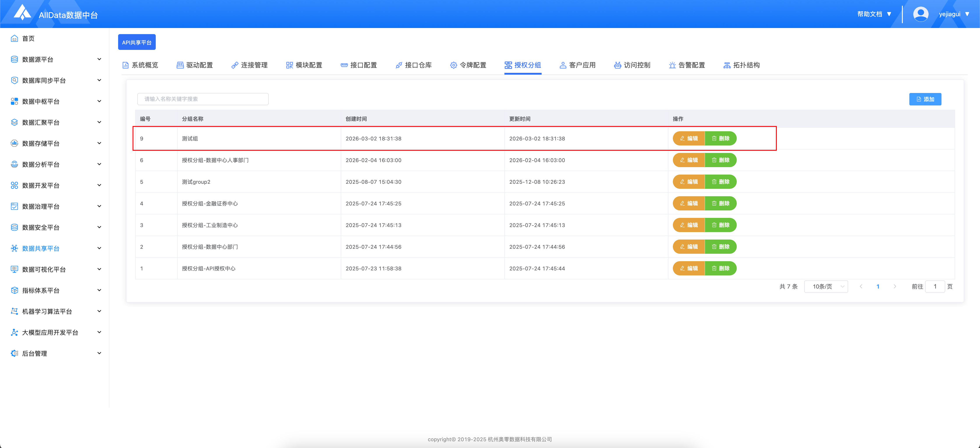This screenshot has height=448, width=980.
Task: Click the group name search field
Action: 203,99
